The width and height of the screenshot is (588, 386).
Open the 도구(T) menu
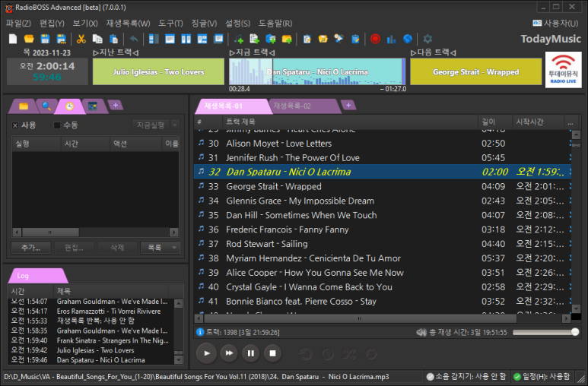(170, 24)
